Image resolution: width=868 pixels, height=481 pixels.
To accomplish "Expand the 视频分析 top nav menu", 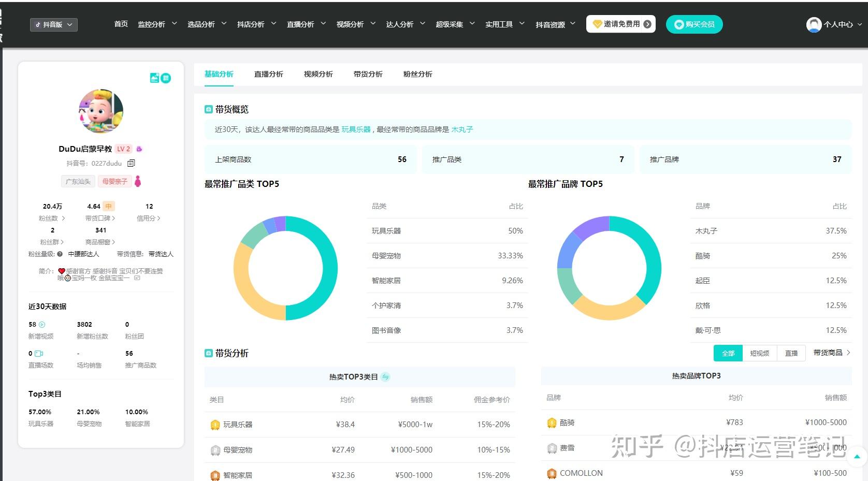I will (356, 24).
